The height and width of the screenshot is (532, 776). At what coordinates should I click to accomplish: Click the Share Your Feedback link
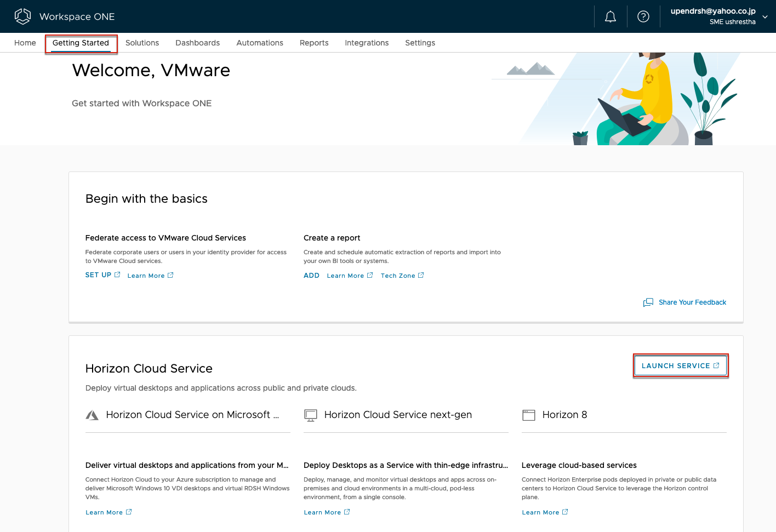[692, 302]
